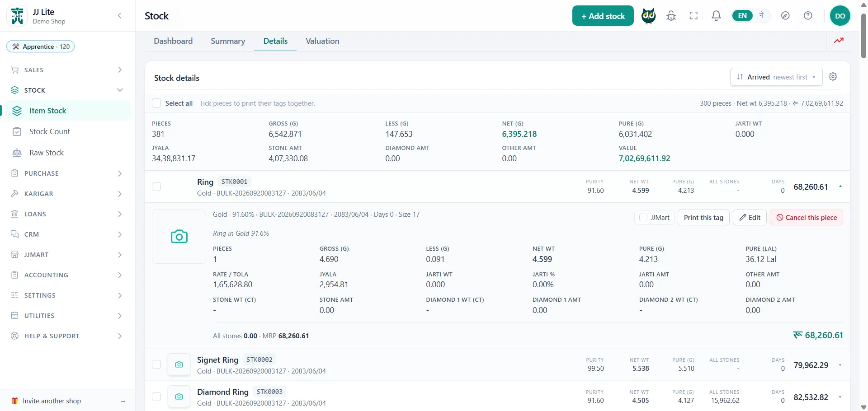This screenshot has width=868, height=411.
Task: Click the Apprentice 120 badge
Action: (40, 47)
